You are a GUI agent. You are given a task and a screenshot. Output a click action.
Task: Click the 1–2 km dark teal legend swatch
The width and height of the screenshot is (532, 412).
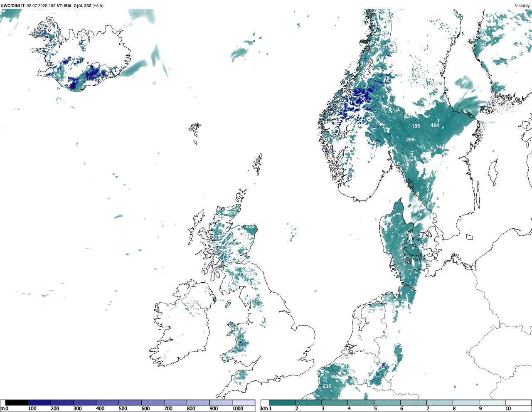pyautogui.click(x=282, y=402)
